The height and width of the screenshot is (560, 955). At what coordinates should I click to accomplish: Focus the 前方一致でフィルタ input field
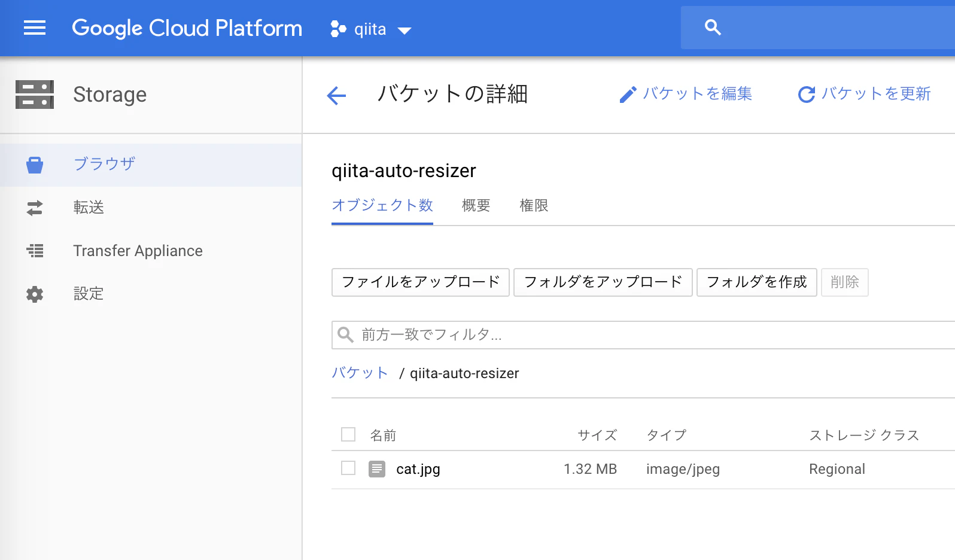643,335
